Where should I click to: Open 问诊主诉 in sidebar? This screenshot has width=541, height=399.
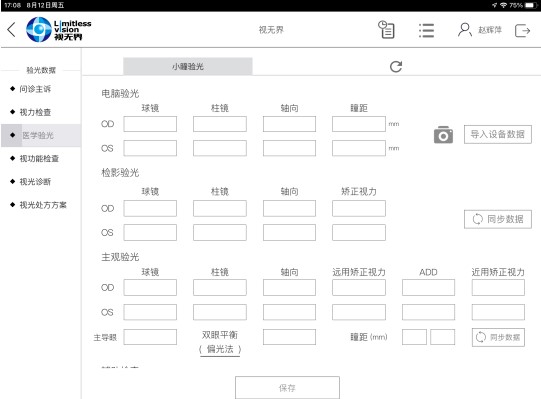pyautogui.click(x=35, y=89)
